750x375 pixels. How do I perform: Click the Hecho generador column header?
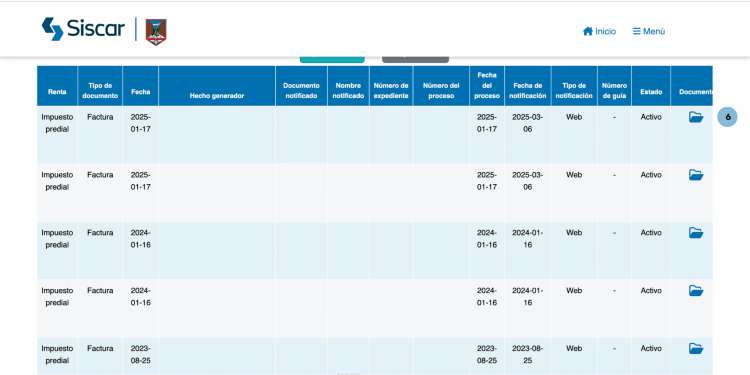tap(217, 96)
